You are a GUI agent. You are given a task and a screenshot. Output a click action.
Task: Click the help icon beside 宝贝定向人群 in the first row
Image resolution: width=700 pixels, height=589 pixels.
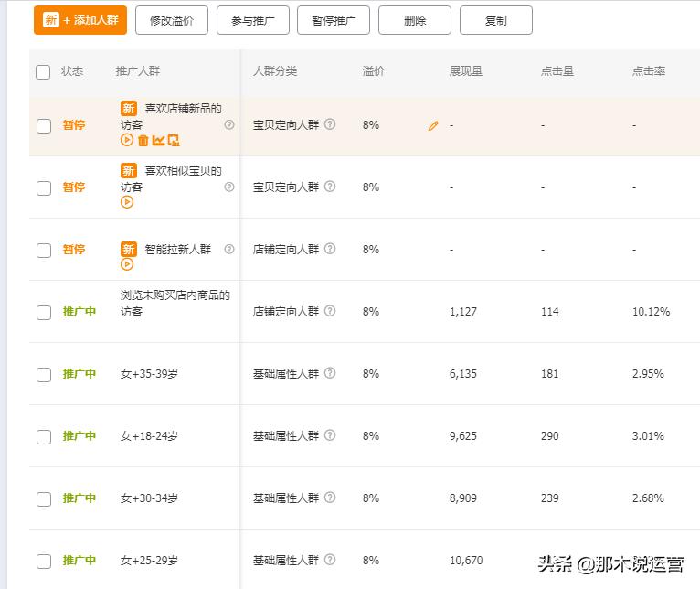click(330, 123)
